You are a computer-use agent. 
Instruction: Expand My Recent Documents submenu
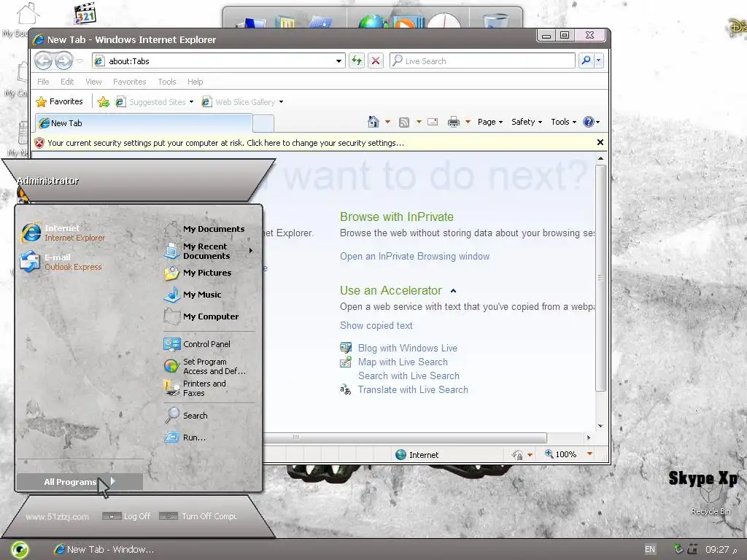click(208, 251)
